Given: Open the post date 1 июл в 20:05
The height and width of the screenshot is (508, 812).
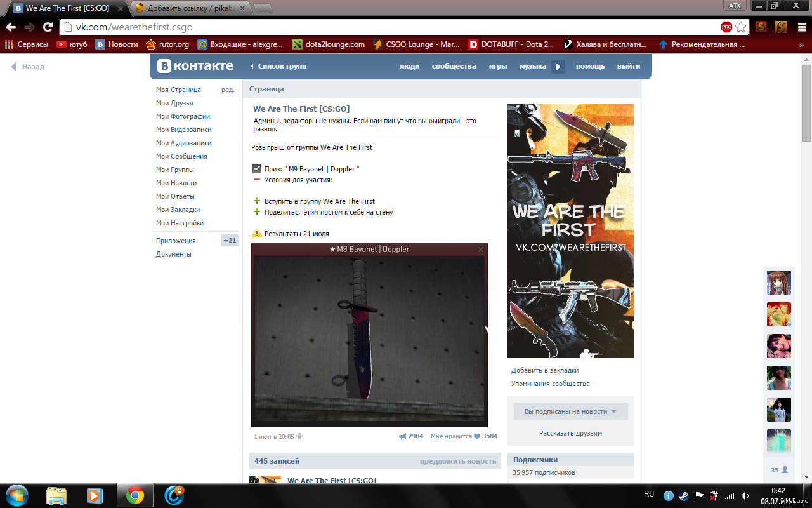Looking at the screenshot, I should tap(274, 436).
